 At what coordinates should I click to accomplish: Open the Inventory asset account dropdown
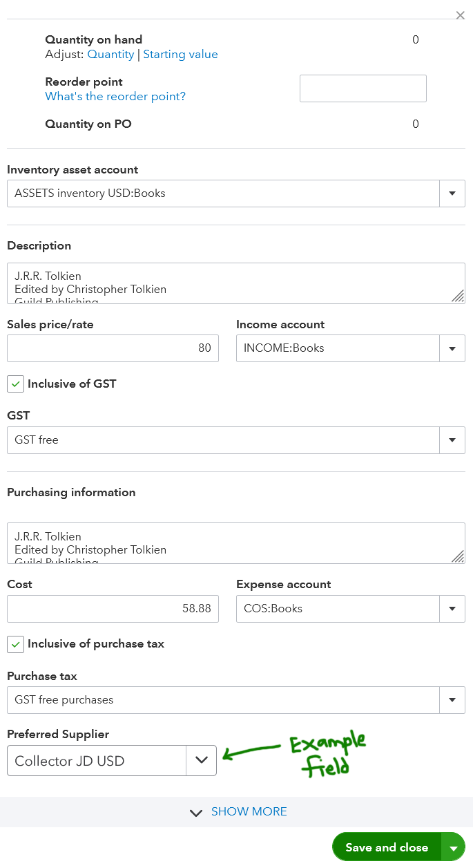click(x=452, y=194)
